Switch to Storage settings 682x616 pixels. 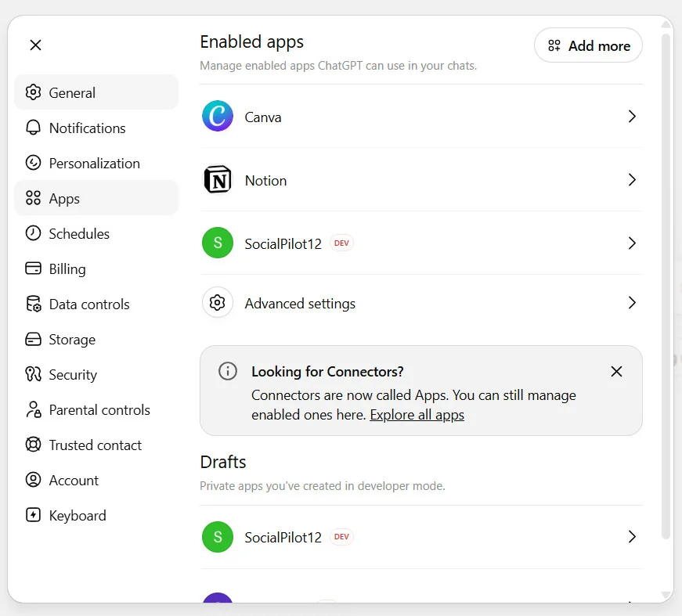pos(96,339)
